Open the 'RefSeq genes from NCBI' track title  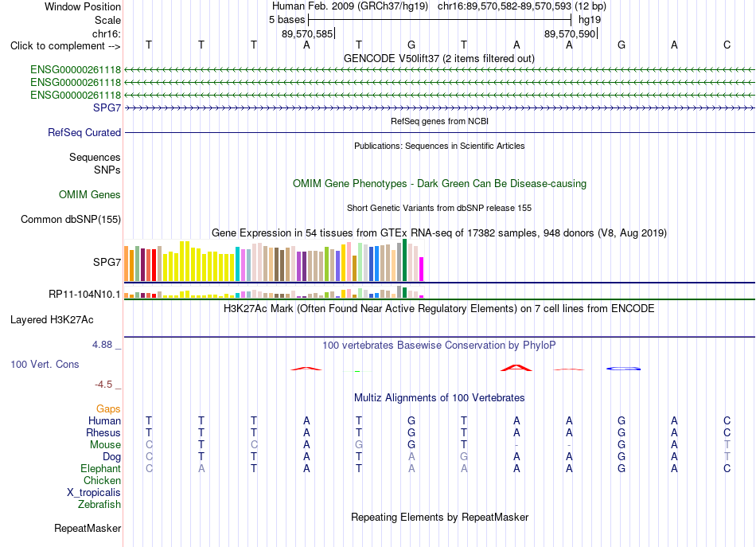click(x=440, y=121)
